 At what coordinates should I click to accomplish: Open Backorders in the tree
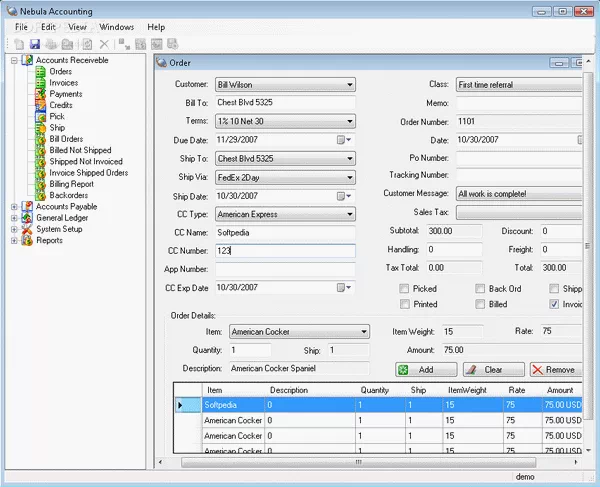68,195
